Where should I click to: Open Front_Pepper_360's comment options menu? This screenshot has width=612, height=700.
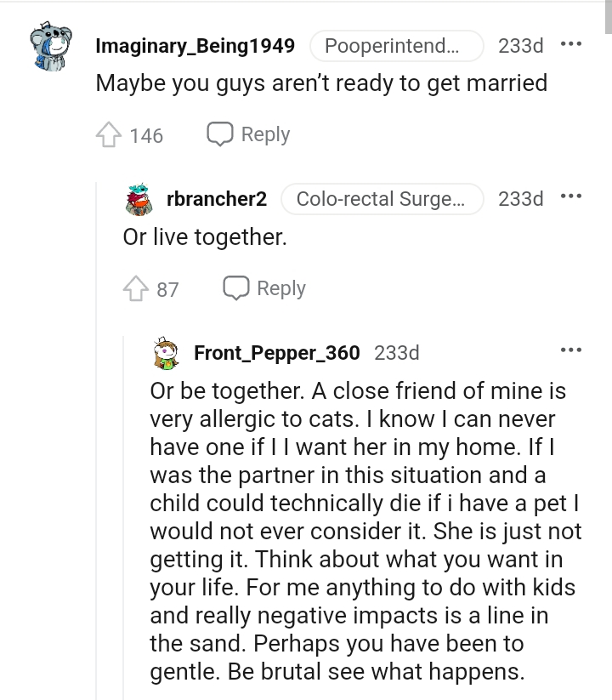pyautogui.click(x=572, y=349)
